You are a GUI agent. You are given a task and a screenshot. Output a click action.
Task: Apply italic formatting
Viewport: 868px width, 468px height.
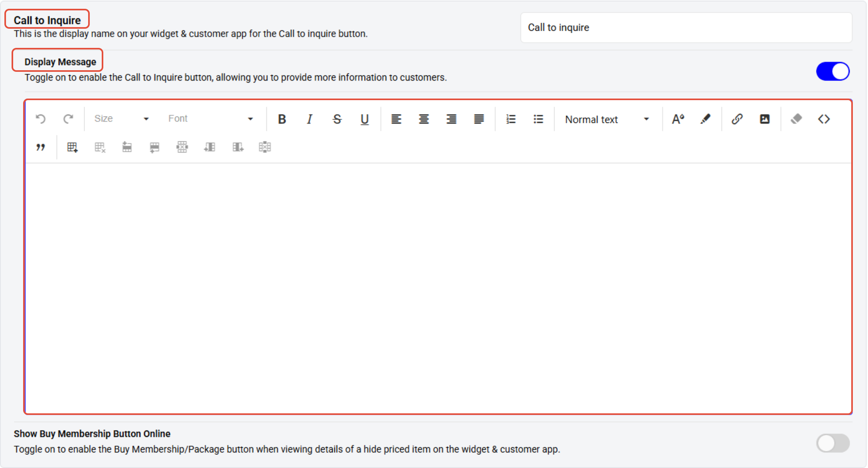point(309,119)
